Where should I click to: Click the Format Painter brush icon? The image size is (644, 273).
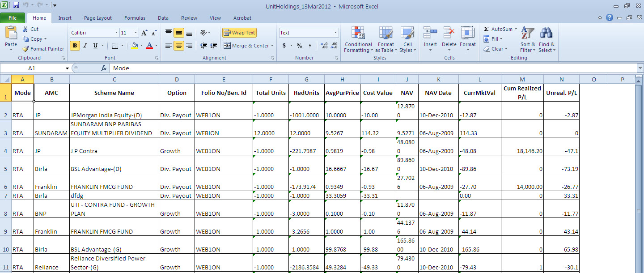click(26, 49)
